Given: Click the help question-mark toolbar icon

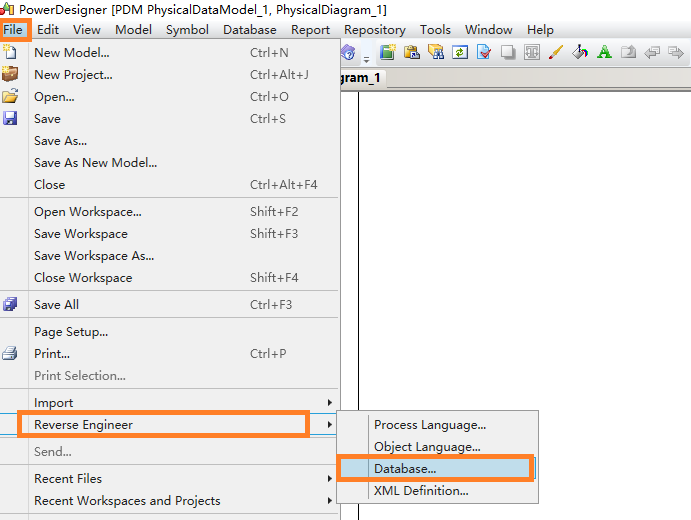Looking at the screenshot, I should (348, 52).
